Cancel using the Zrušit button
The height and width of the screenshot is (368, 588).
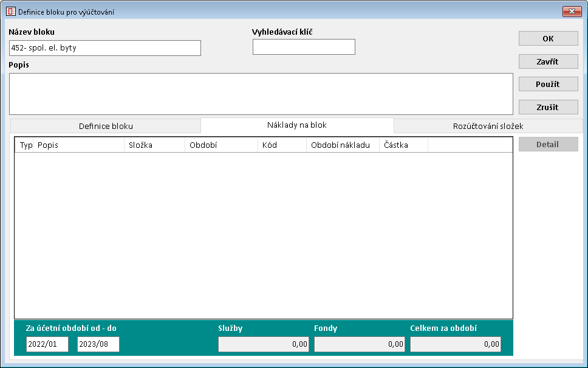(x=547, y=107)
